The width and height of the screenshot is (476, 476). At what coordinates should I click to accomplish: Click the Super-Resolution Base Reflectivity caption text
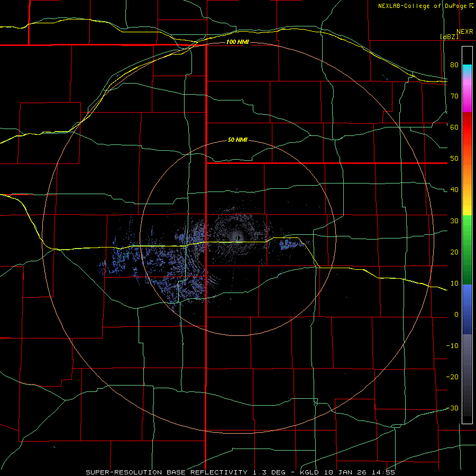click(x=241, y=472)
